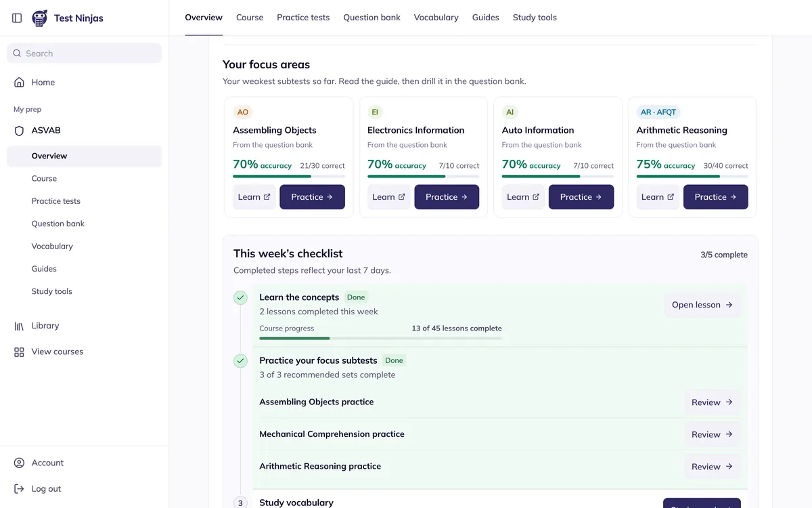This screenshot has height=508, width=812.
Task: Open the Practice tests tab
Action: (303, 18)
